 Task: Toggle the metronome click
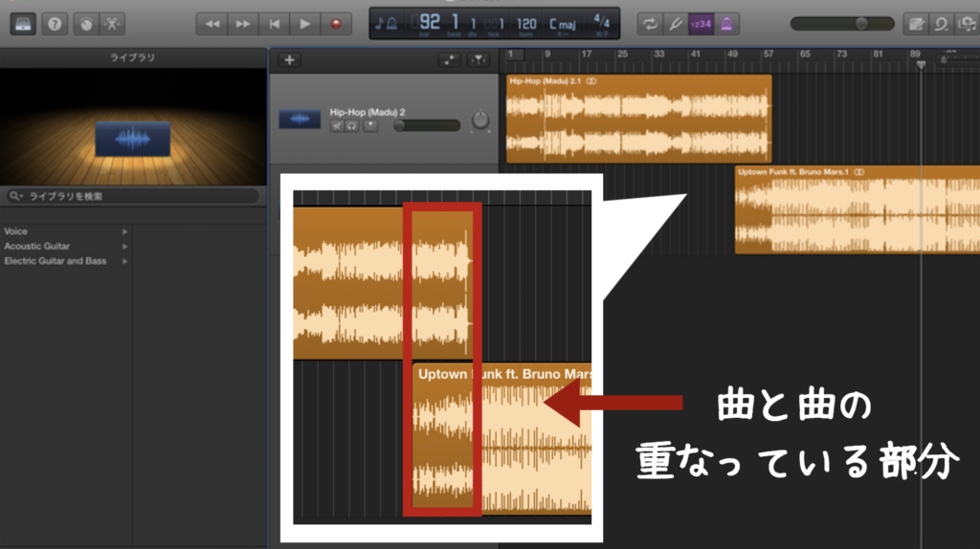[726, 24]
